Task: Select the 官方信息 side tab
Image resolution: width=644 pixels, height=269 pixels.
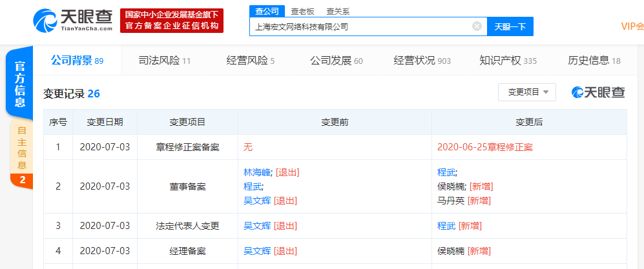Action: pyautogui.click(x=20, y=84)
